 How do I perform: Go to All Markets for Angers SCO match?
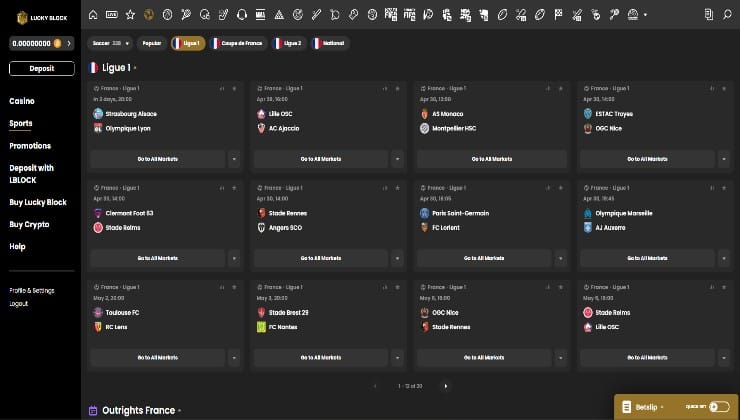321,258
